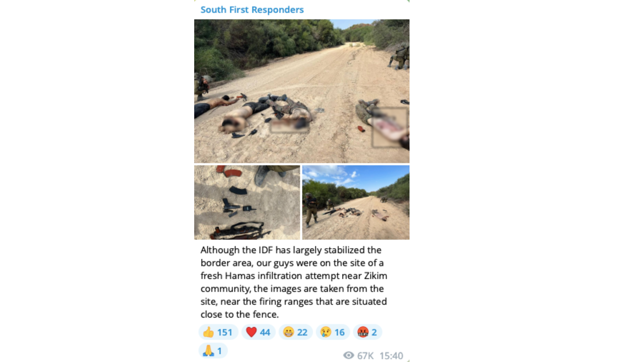Click the 1 count on praying reaction
This screenshot has width=644, height=362.
(x=219, y=351)
